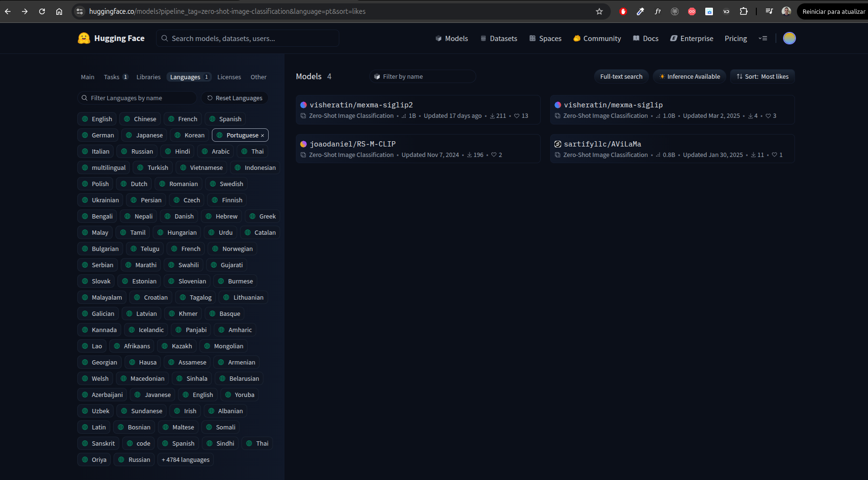The height and width of the screenshot is (480, 868).
Task: Toggle the Swahili language filter
Action: (x=184, y=265)
